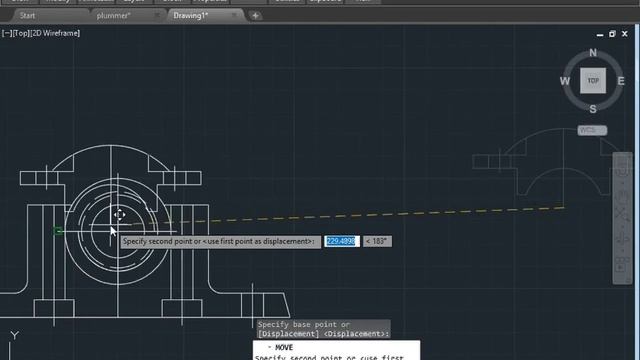
Task: Minimize the drawing window
Action: click(600, 34)
